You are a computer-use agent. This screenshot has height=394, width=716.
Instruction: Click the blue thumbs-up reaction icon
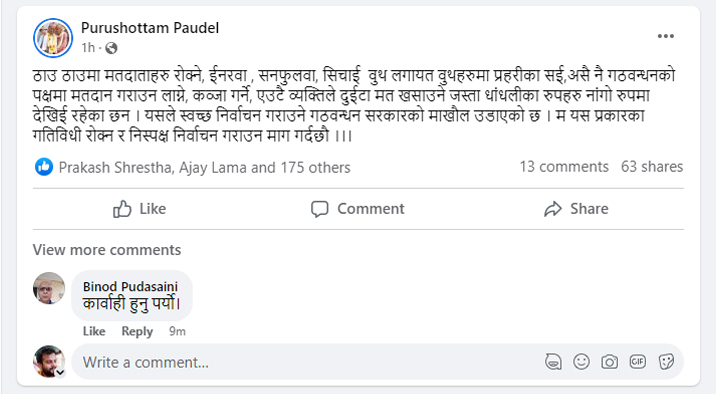44,167
